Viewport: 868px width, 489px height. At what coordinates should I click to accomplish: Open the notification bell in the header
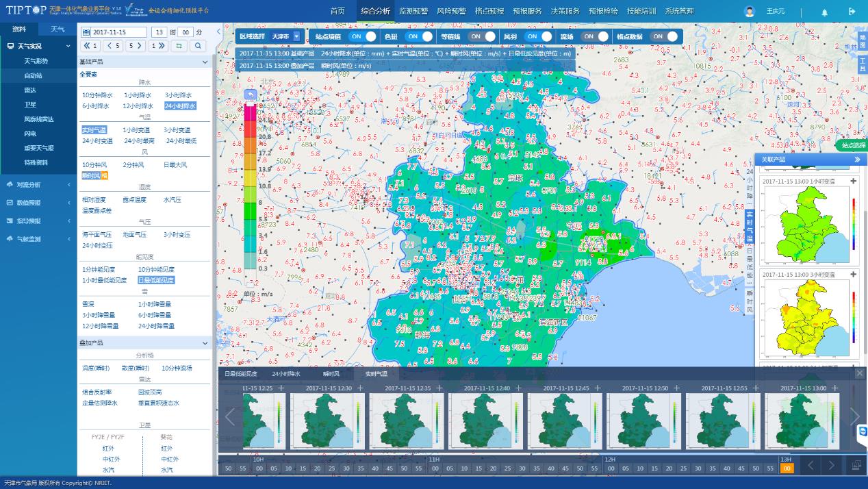coord(824,12)
